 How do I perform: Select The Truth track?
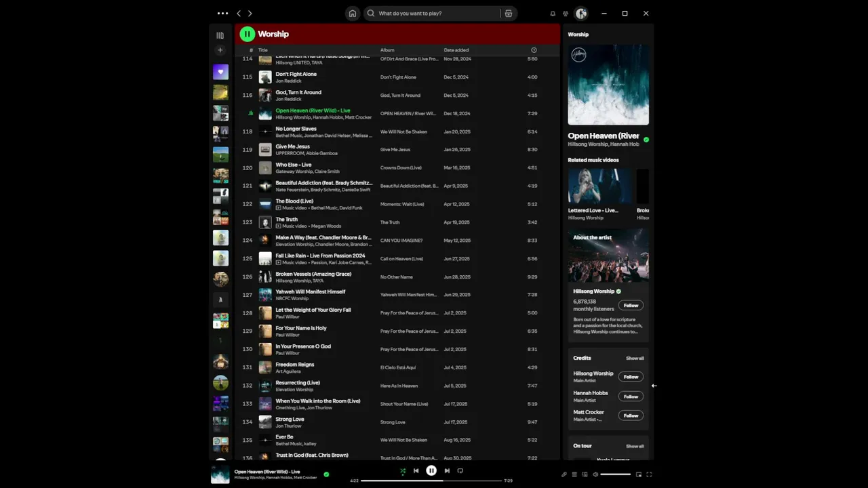coord(397,222)
